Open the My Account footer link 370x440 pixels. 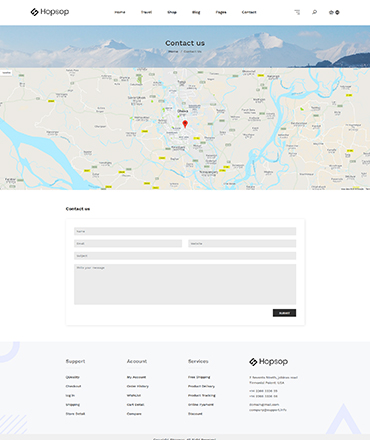click(x=136, y=377)
